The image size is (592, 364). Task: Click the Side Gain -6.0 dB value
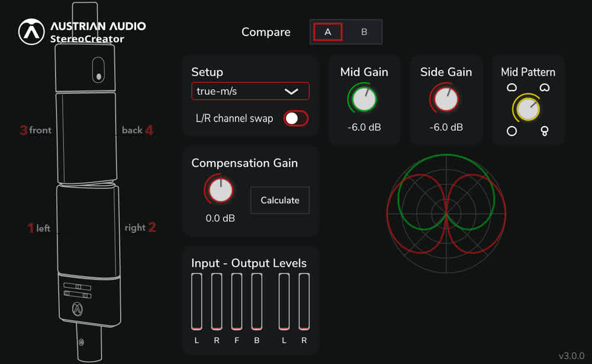pos(446,127)
